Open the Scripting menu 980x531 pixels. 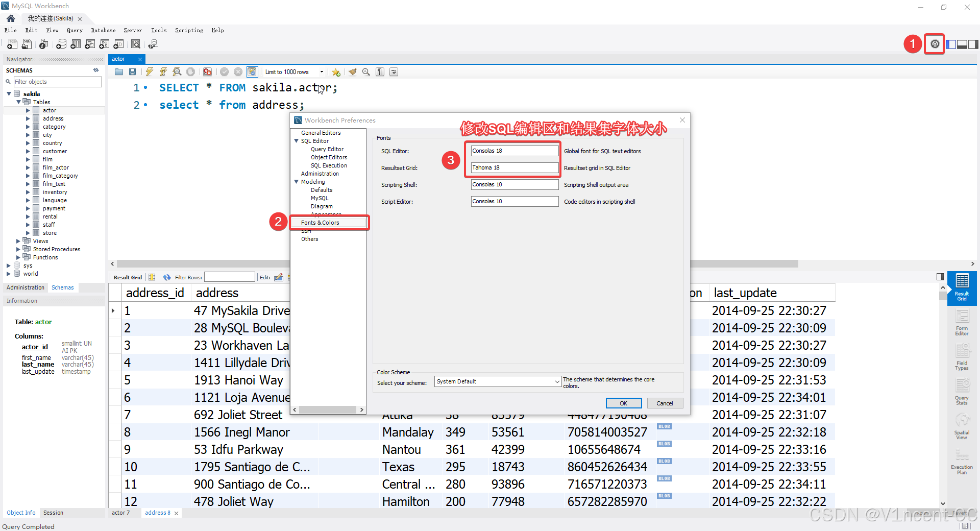(189, 31)
